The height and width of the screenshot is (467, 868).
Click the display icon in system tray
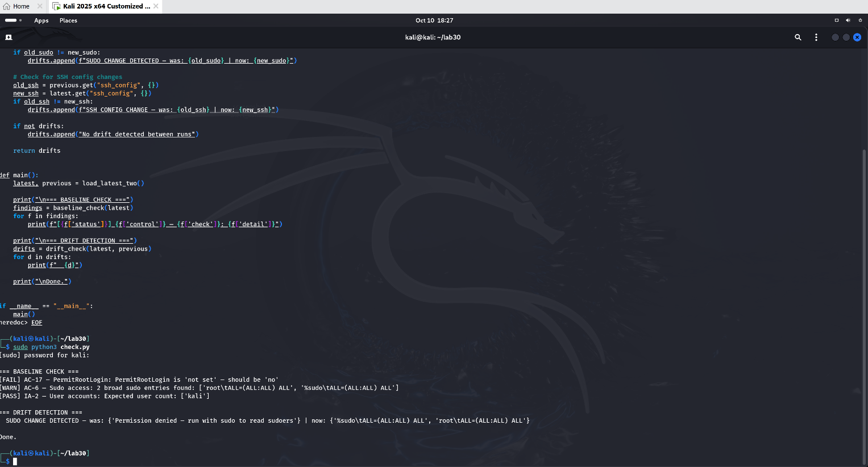[837, 20]
